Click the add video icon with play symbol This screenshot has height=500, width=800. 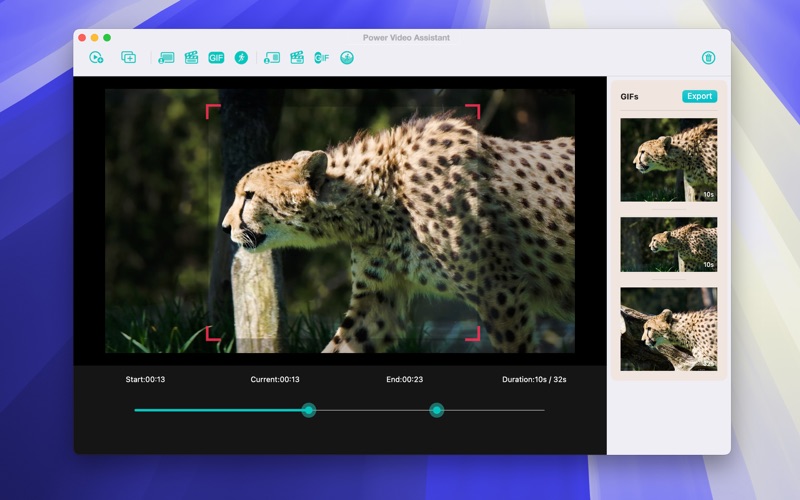96,58
